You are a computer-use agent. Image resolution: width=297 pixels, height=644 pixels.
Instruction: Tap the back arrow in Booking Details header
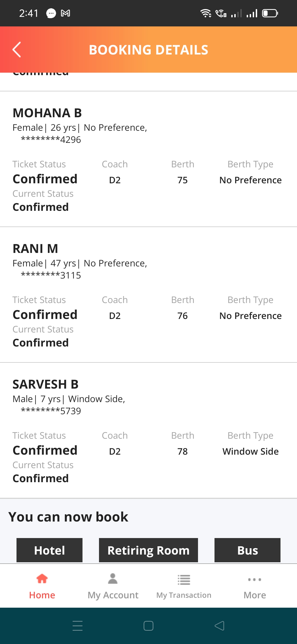[x=17, y=50]
